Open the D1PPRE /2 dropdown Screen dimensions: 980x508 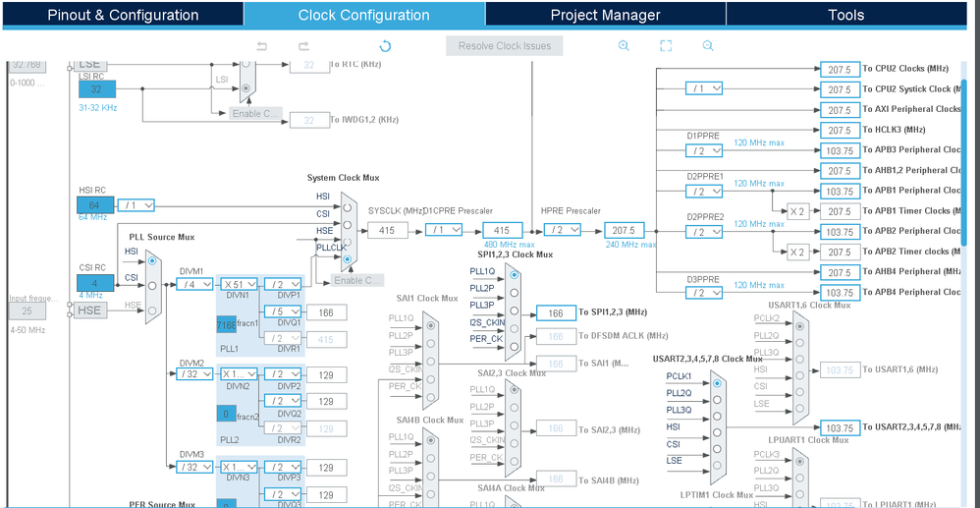704,150
